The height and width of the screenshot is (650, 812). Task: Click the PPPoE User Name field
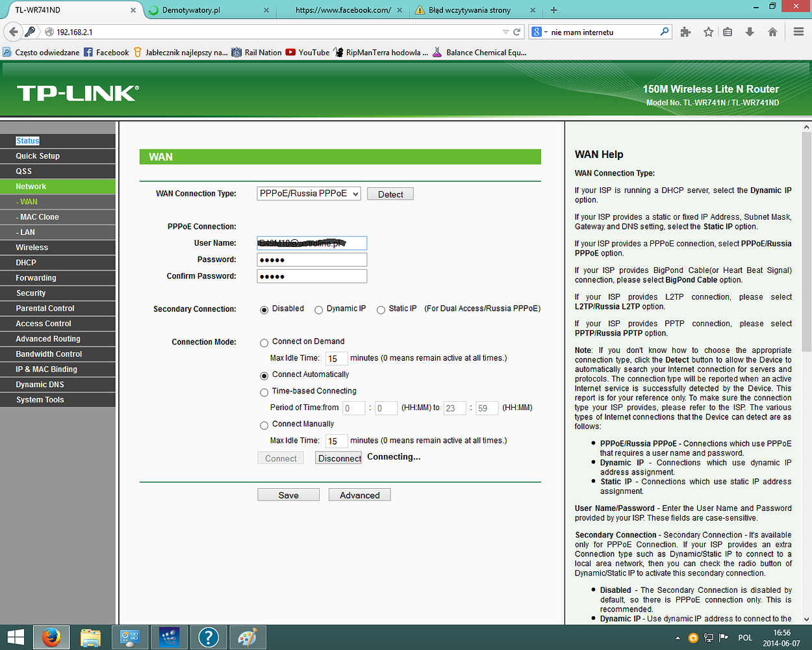point(312,243)
